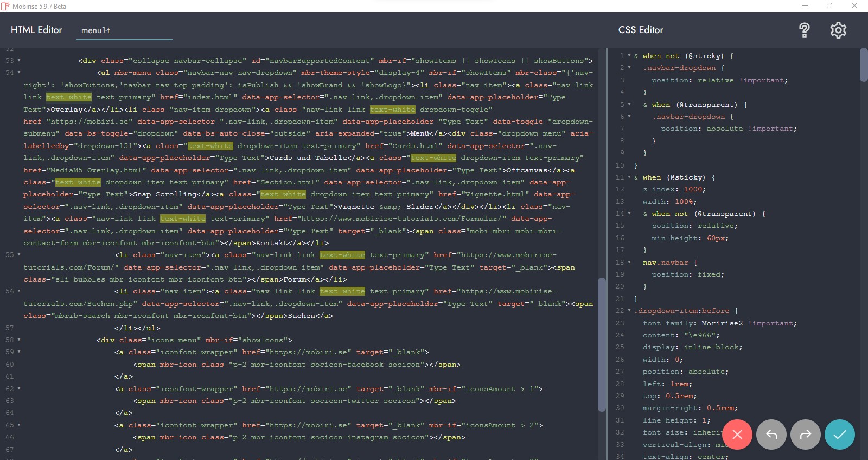Fold the nav.navbar rule at CSS line 18
868x460 pixels.
[x=629, y=263]
